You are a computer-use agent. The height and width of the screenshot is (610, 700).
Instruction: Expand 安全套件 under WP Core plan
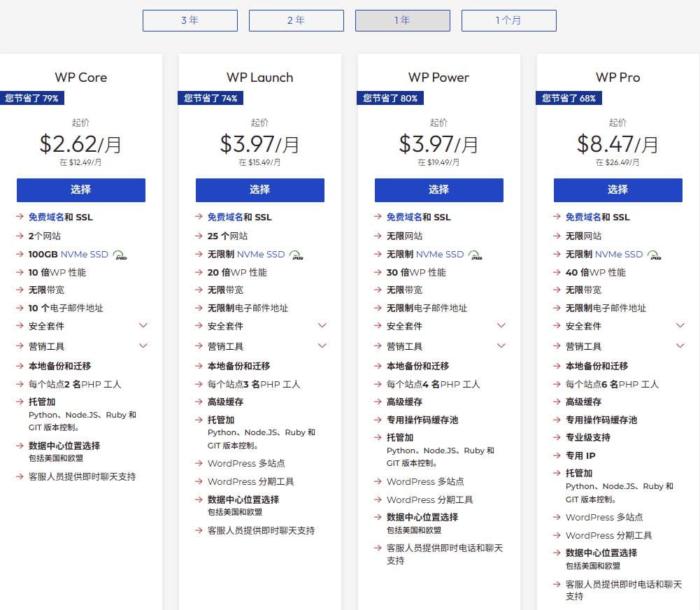(143, 325)
